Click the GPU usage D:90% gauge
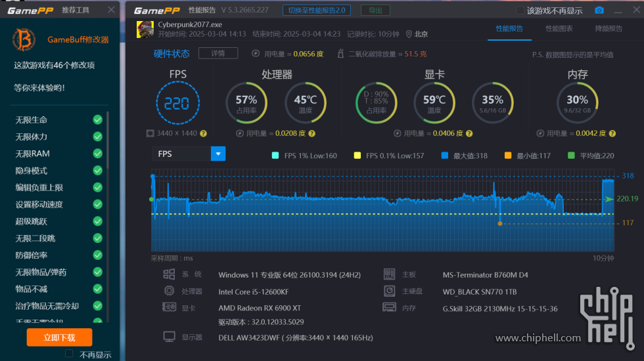Screen dimensions: 644x361 click(376, 103)
